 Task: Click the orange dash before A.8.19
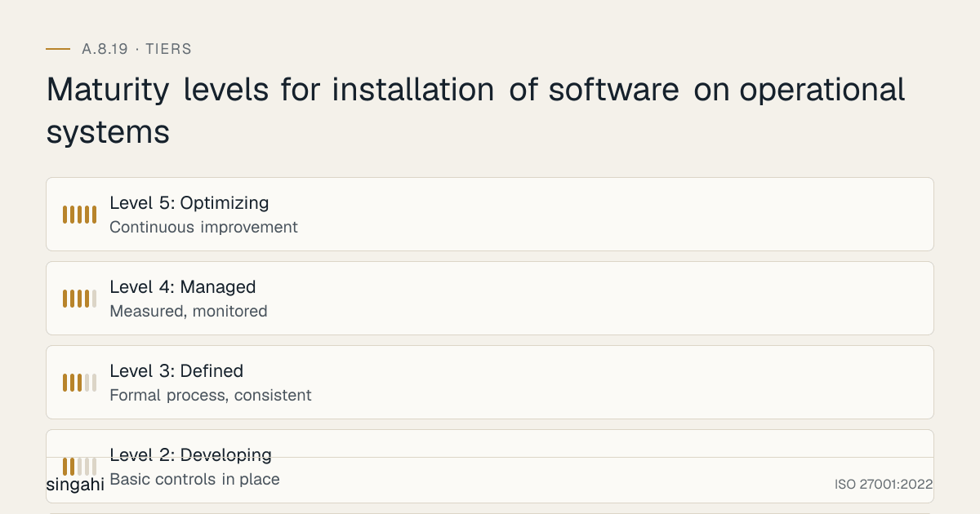coord(58,49)
